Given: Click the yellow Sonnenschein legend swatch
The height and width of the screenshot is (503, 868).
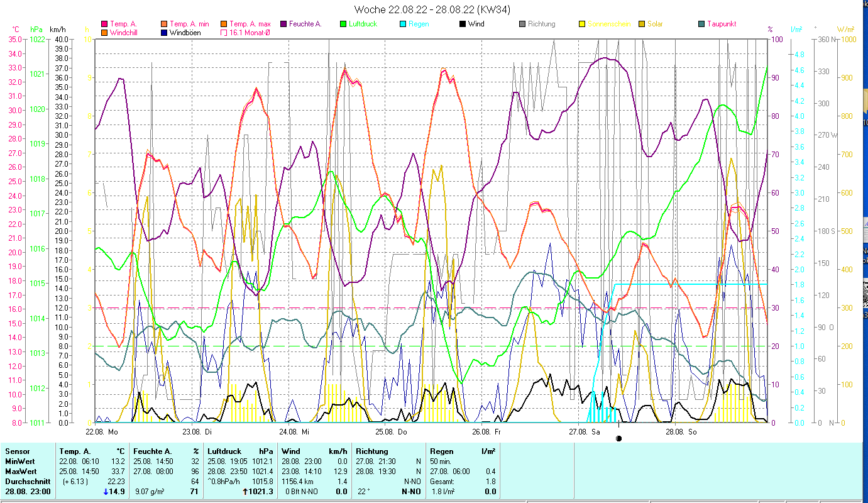Looking at the screenshot, I should click(582, 24).
